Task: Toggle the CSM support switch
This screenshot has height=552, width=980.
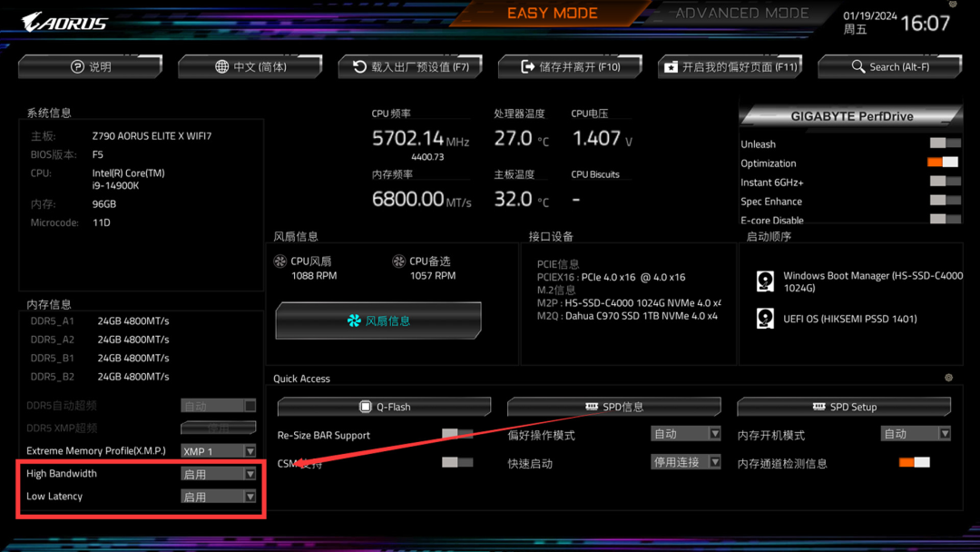Action: click(456, 462)
